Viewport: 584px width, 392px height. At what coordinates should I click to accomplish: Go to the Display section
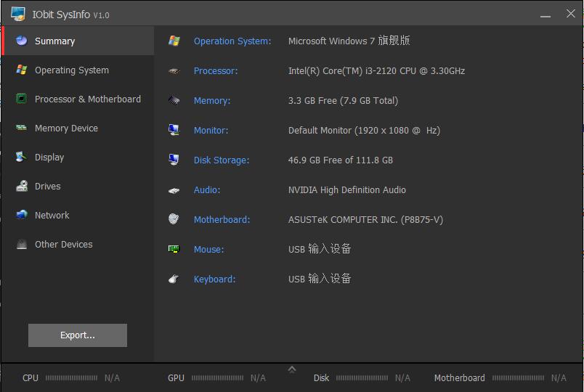click(78, 157)
